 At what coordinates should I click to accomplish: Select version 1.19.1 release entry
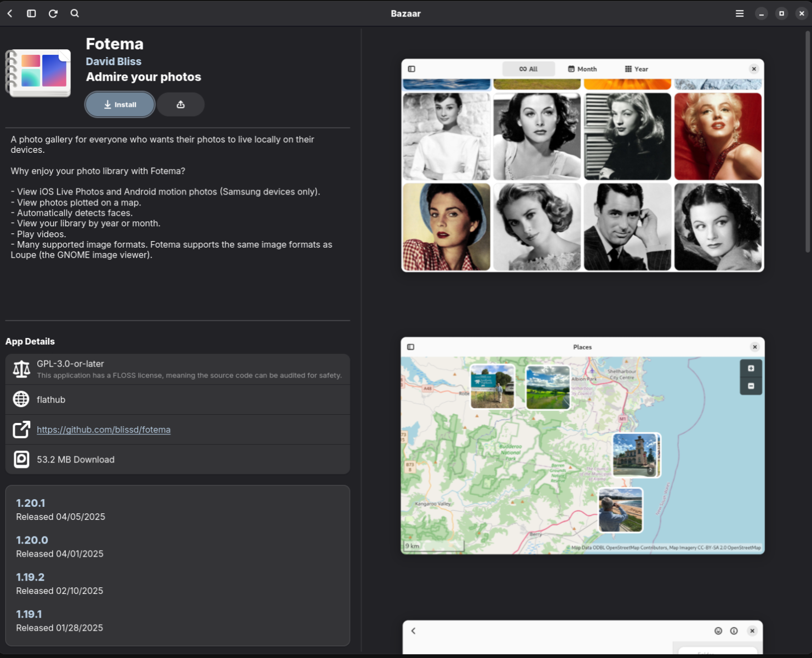click(59, 621)
